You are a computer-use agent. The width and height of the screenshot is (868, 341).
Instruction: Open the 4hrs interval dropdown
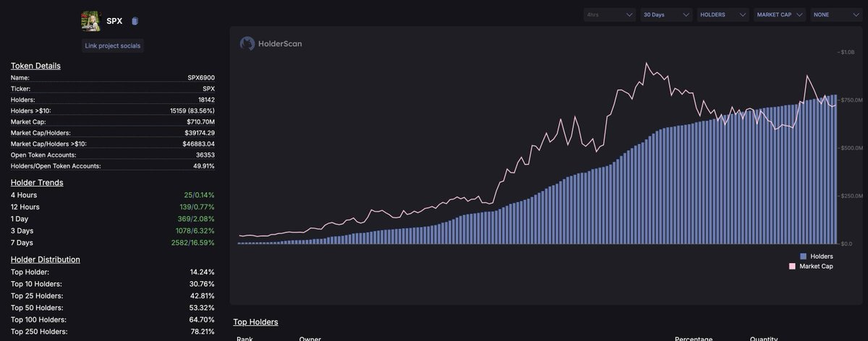click(610, 14)
